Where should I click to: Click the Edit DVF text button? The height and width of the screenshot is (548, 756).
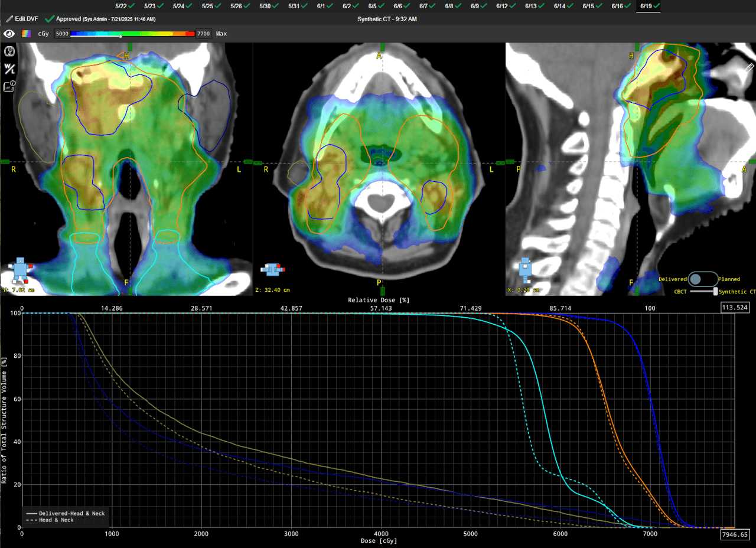26,19
